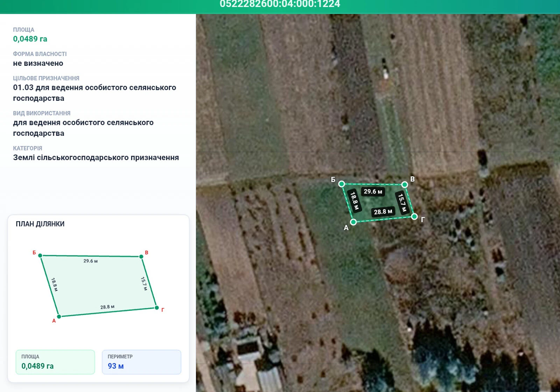Click vertex point В in the plan diagram
Image resolution: width=560 pixels, height=392 pixels.
[141, 257]
